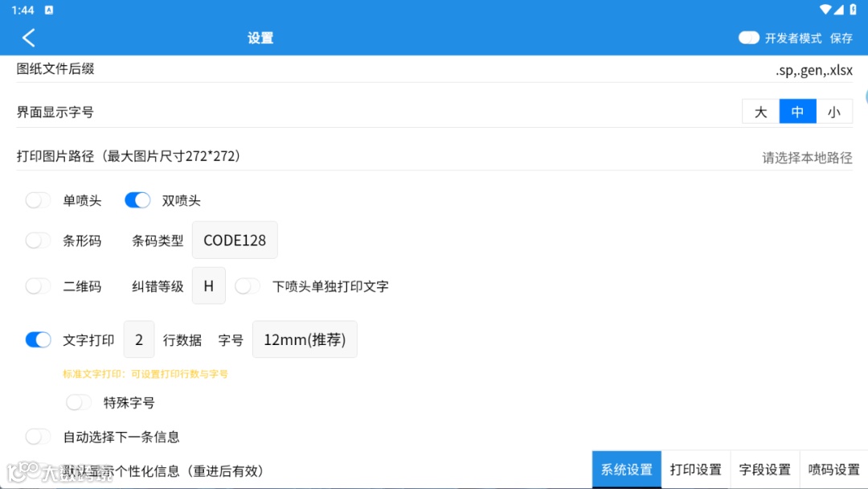
Task: Click 保存 to save settings
Action: click(x=841, y=39)
